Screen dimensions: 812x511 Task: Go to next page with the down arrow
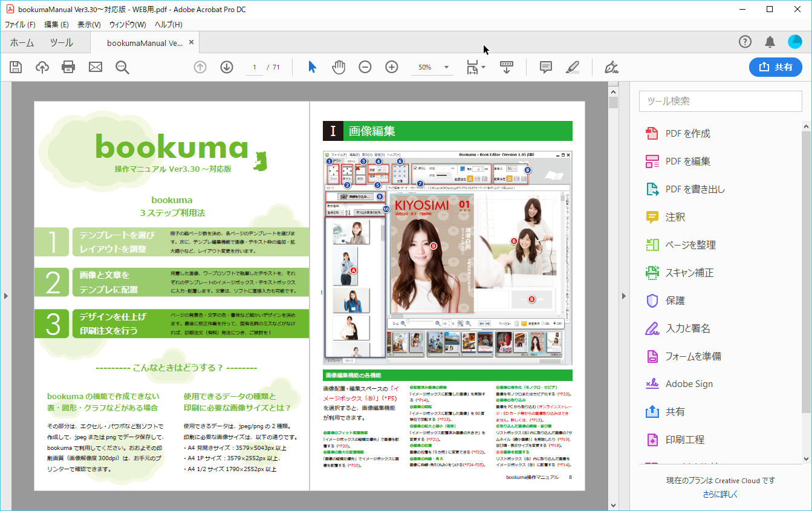click(x=227, y=67)
